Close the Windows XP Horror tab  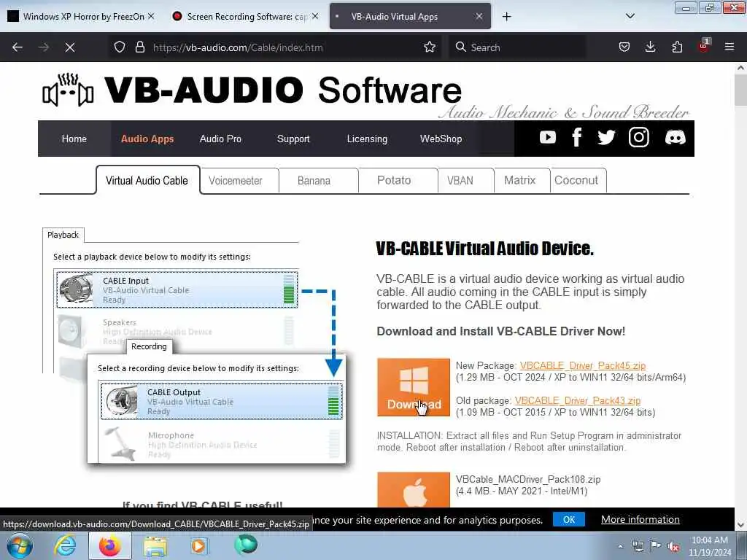tap(151, 16)
